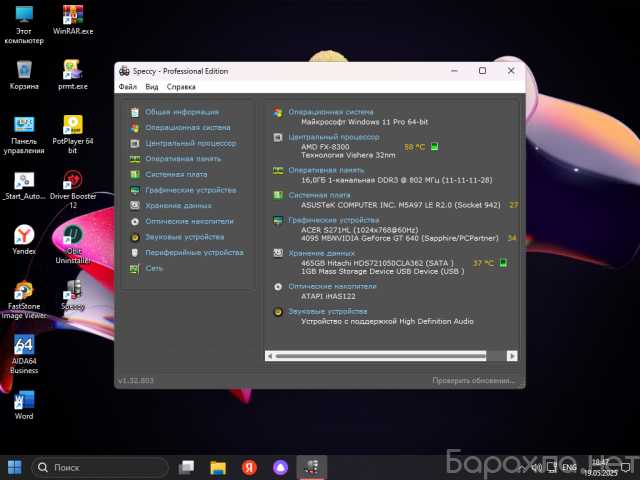The image size is (640, 480).
Task: Click the Speccy taskbar button
Action: [x=311, y=468]
